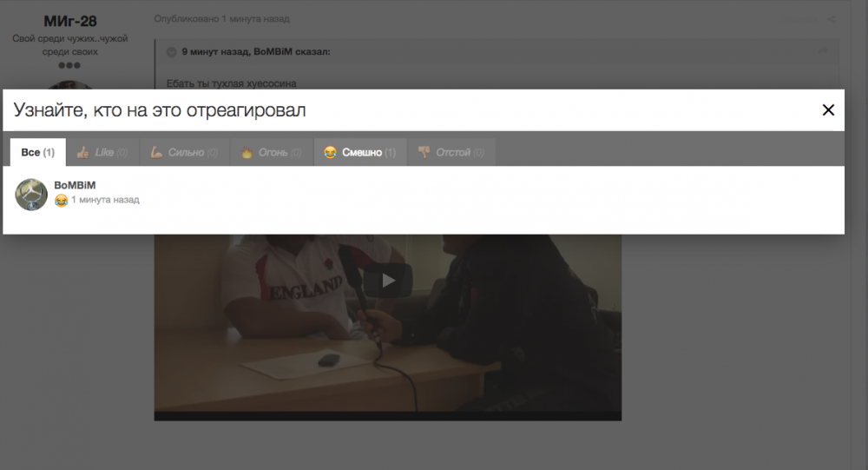The image size is (868, 470).
Task: Open the Отстой reactions tab
Action: pos(450,153)
